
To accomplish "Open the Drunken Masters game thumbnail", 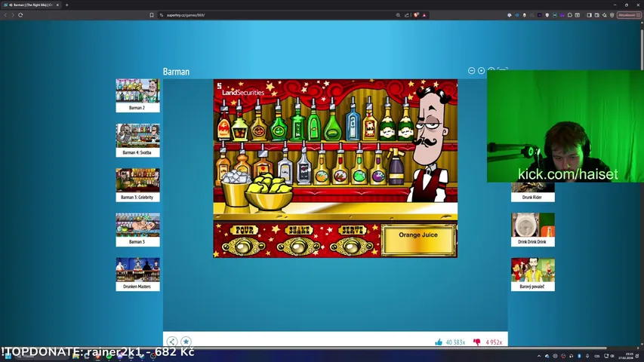I will 137,275.
